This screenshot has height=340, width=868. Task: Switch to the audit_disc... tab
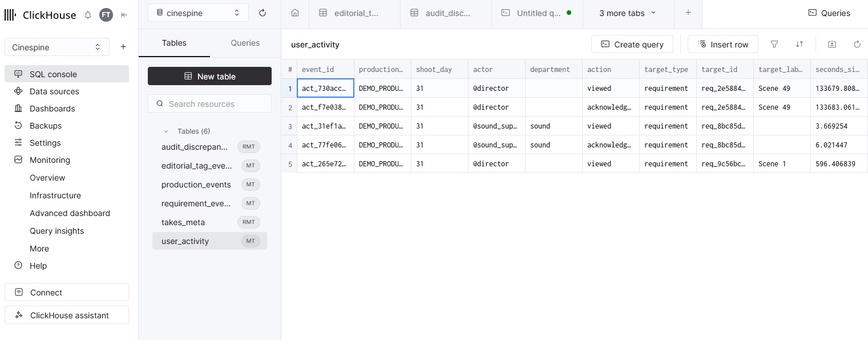tap(446, 13)
